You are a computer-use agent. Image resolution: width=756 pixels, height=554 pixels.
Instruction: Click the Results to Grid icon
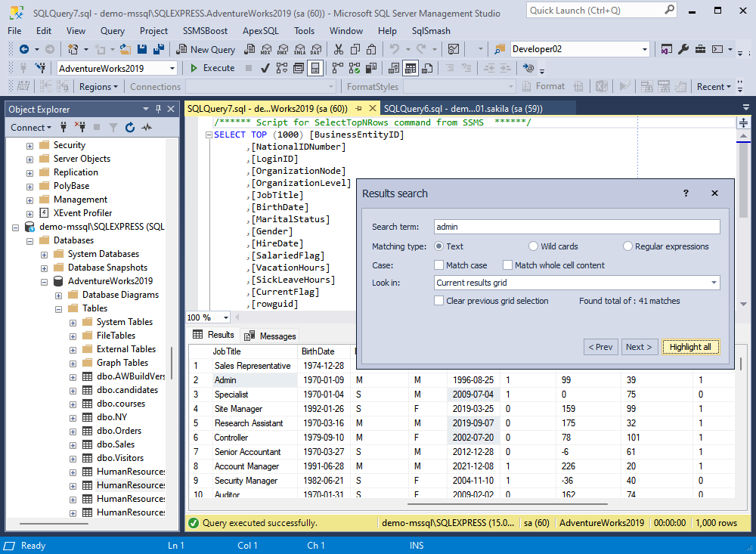[x=411, y=68]
